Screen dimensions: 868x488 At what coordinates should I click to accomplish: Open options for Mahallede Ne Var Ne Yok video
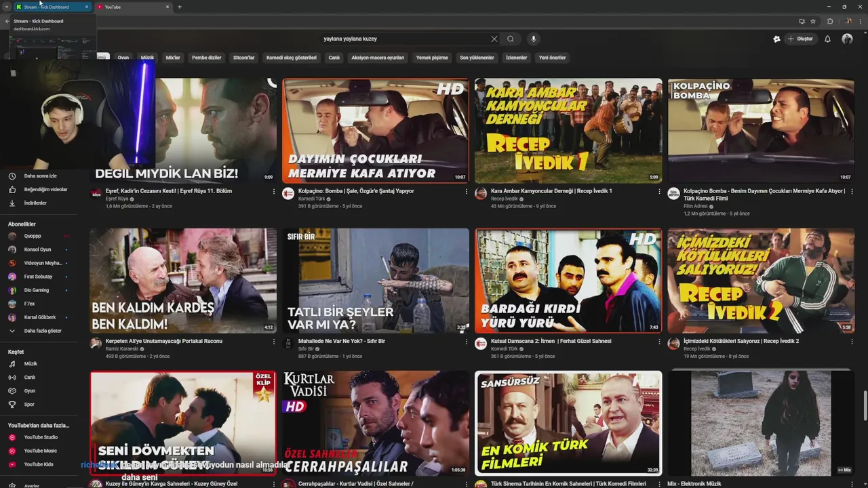pos(467,342)
